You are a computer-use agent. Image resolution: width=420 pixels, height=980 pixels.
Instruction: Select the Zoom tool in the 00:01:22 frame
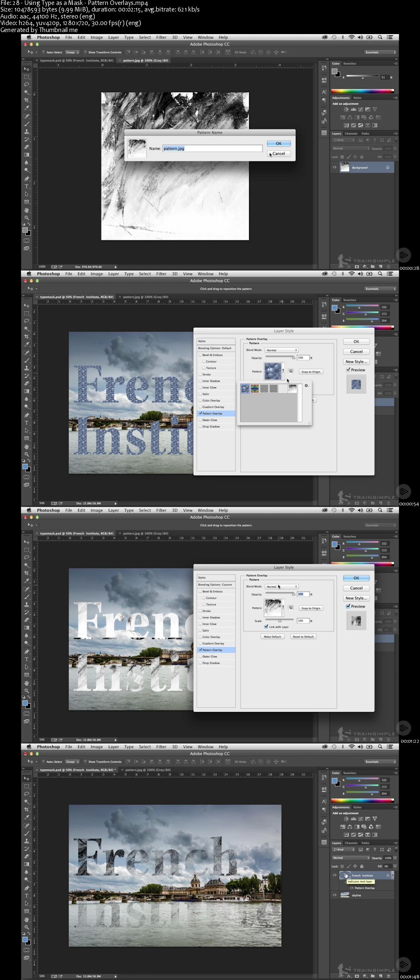[27, 691]
